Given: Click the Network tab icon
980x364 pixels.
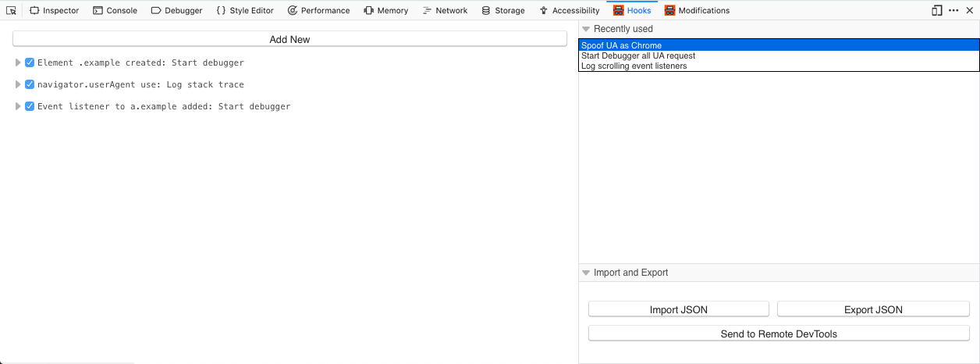Looking at the screenshot, I should pyautogui.click(x=427, y=10).
